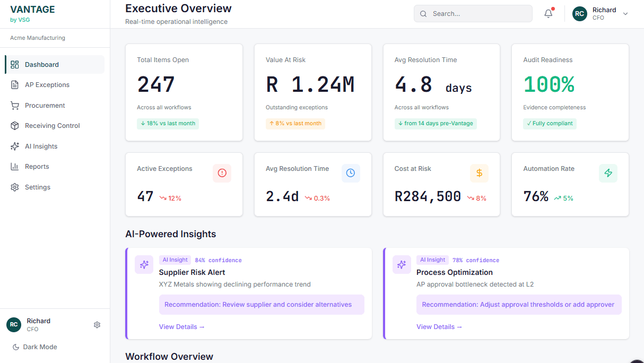View Details on the Process Optimization insight
Viewport: 644px width, 363px height.
pyautogui.click(x=439, y=326)
